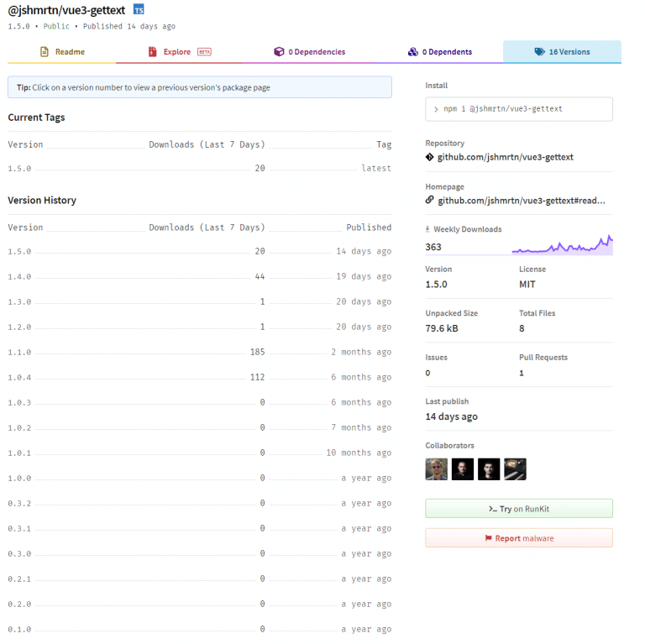Open the github.com/jshmrtn/vue3-gettext repository link
The width and height of the screenshot is (645, 644).
tap(505, 157)
